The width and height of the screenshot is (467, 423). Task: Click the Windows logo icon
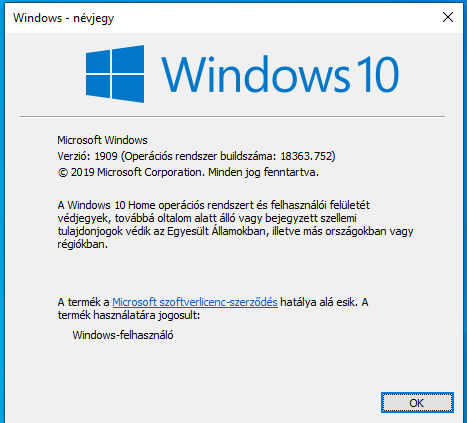(115, 74)
